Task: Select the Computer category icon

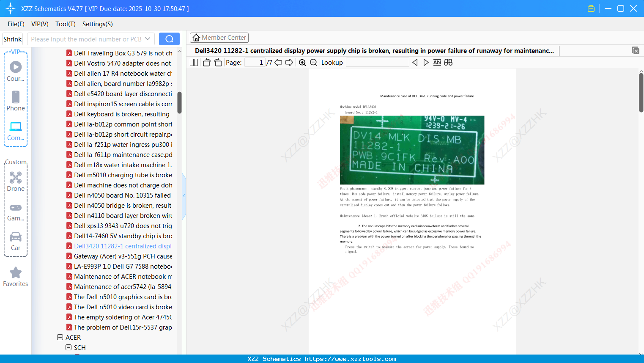Action: 16,131
